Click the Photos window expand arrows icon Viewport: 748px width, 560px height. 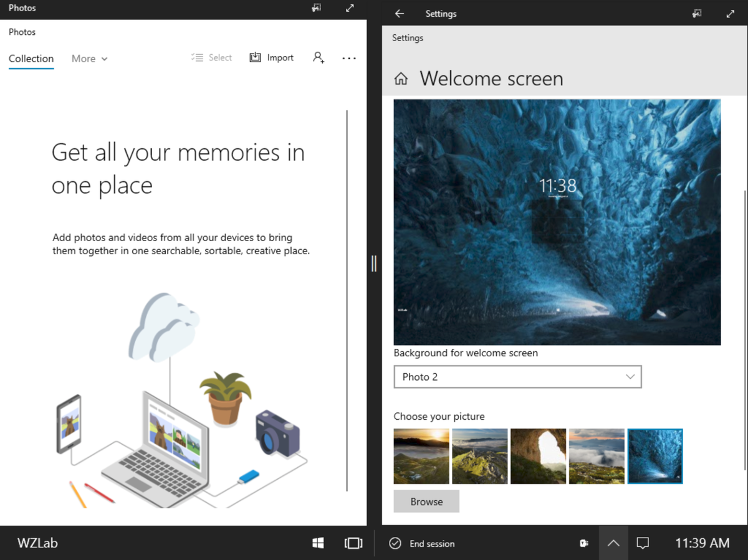(350, 9)
